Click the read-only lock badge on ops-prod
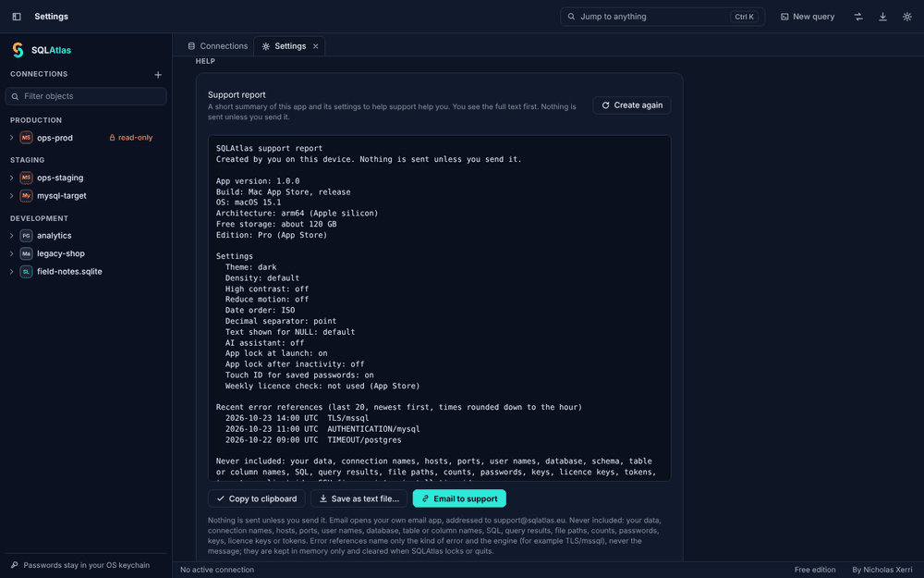This screenshot has width=924, height=578. [131, 138]
